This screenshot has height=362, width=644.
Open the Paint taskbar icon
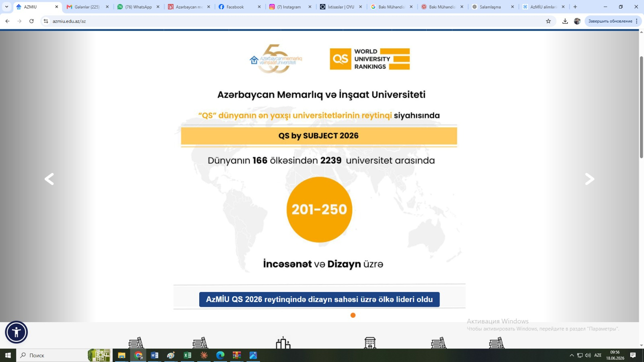(x=171, y=355)
